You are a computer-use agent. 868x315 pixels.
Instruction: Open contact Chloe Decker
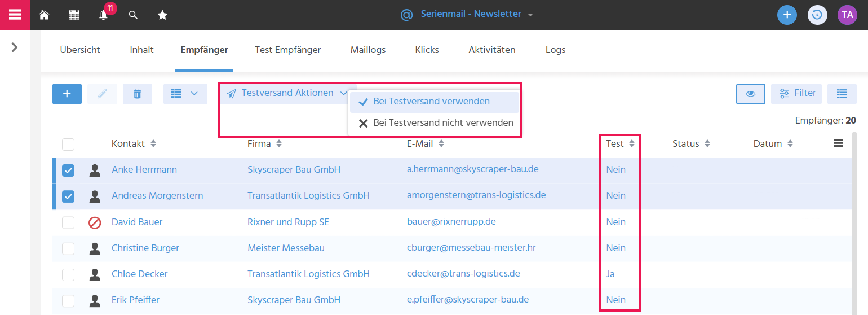pos(140,274)
